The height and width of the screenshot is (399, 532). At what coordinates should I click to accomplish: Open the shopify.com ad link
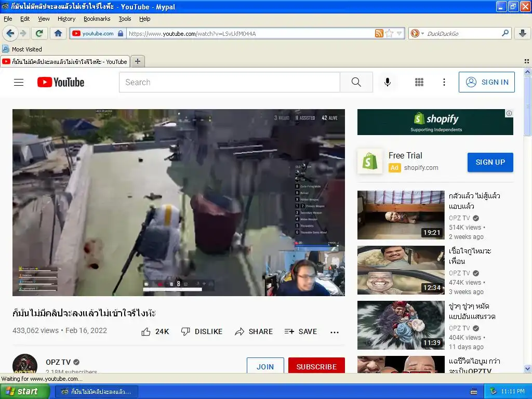point(421,168)
